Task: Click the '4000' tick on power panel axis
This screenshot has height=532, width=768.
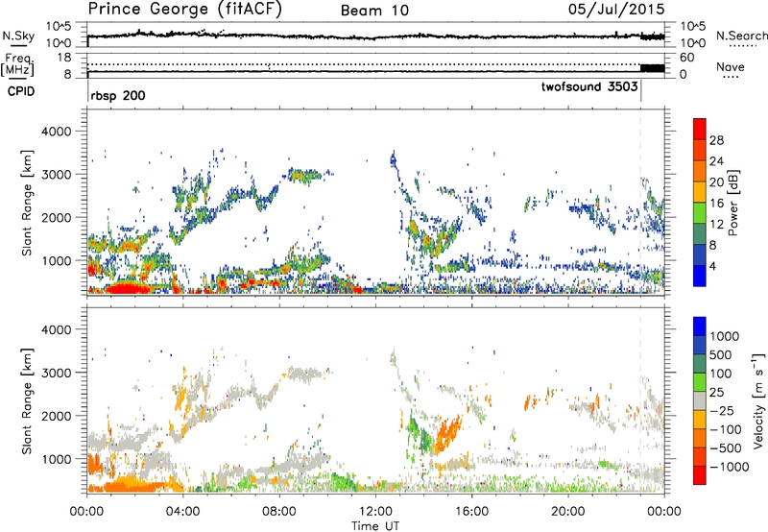Action: 57,132
